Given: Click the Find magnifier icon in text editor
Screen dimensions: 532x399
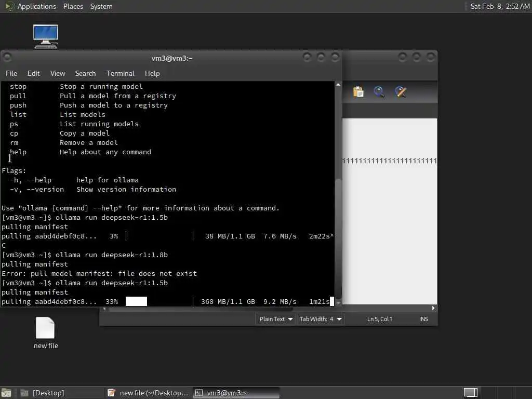Looking at the screenshot, I should pyautogui.click(x=379, y=92).
